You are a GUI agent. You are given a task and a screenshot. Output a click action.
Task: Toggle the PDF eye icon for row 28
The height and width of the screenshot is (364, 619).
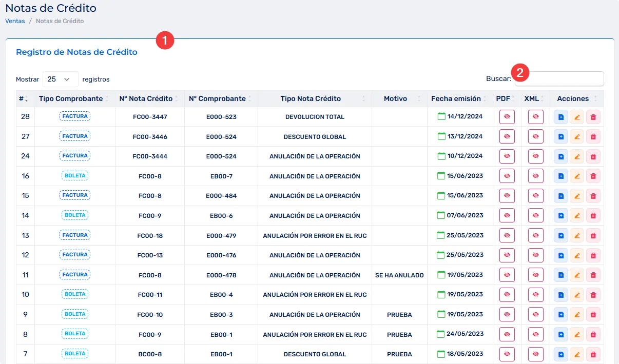(x=507, y=117)
